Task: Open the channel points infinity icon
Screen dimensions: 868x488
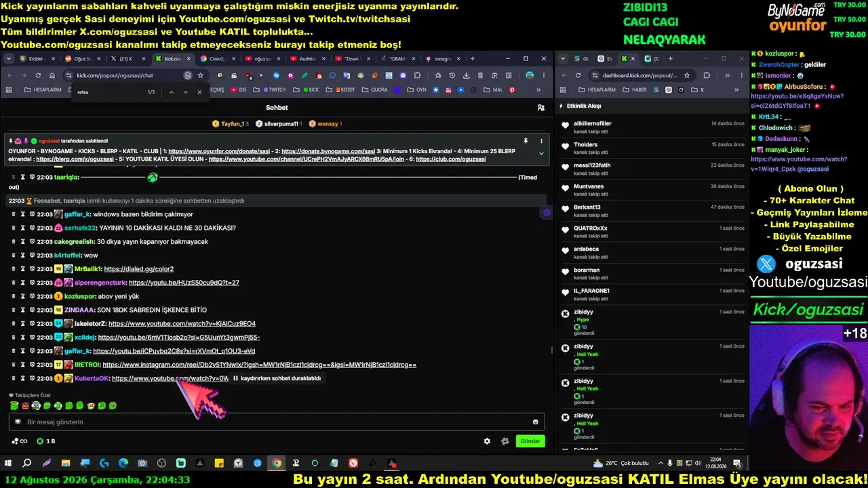Action: [x=20, y=441]
